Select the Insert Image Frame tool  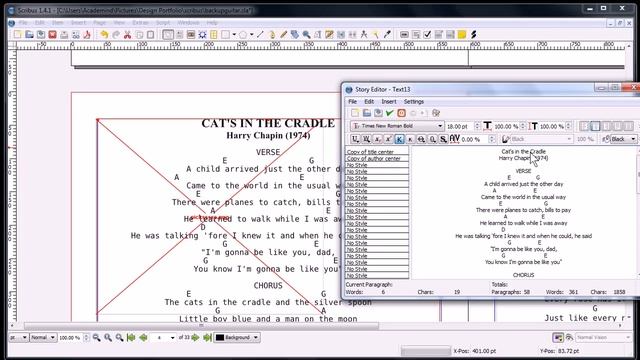(x=191, y=35)
